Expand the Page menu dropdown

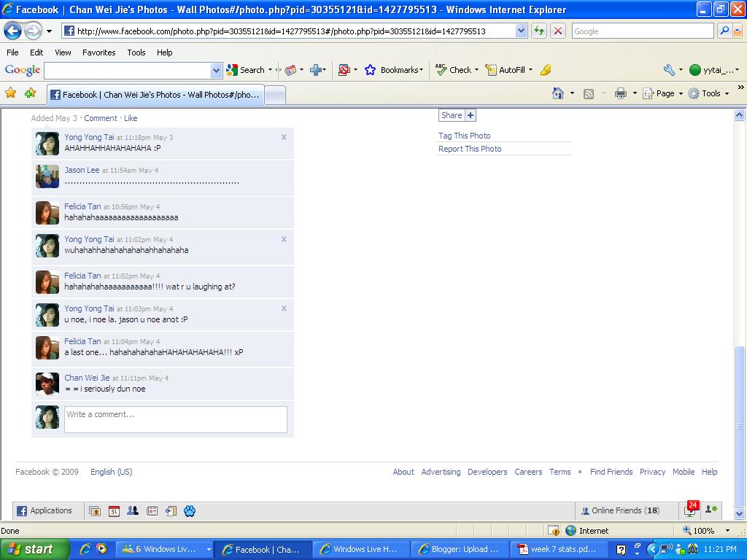point(681,94)
